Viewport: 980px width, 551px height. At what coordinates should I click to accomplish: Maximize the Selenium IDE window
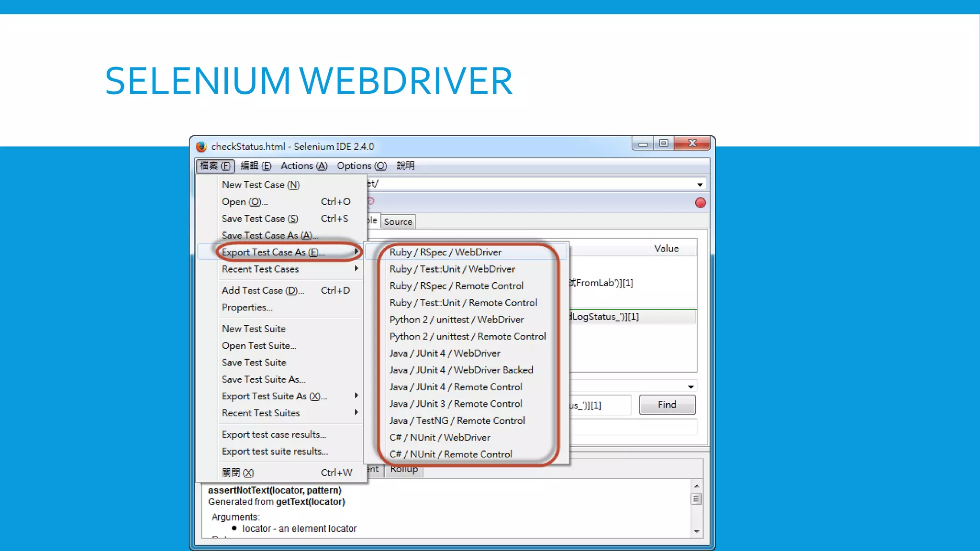pos(664,143)
